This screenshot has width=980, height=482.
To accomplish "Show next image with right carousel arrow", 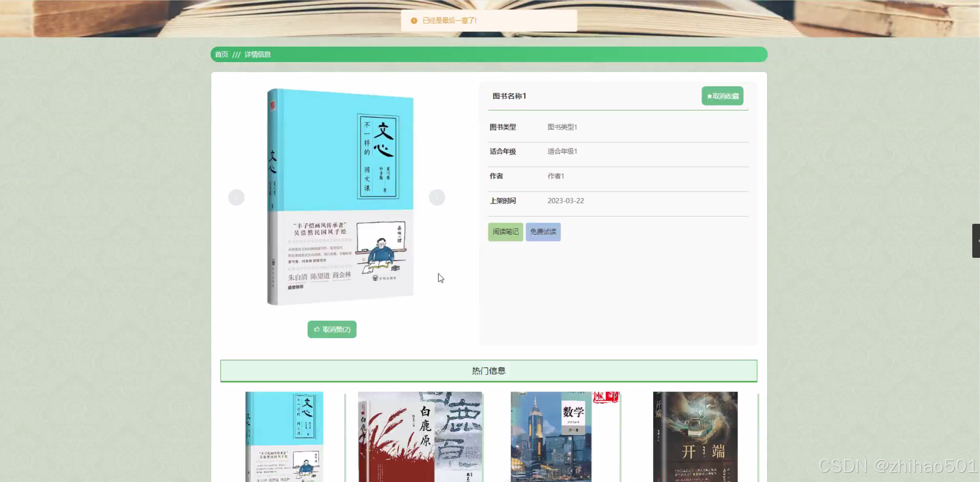I will point(437,198).
